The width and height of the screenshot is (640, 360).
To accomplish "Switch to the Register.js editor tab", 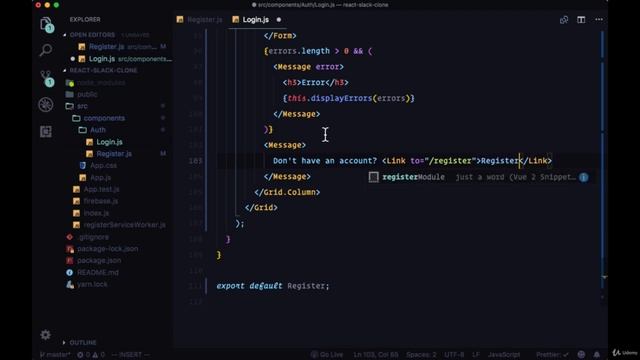I will tap(200, 20).
